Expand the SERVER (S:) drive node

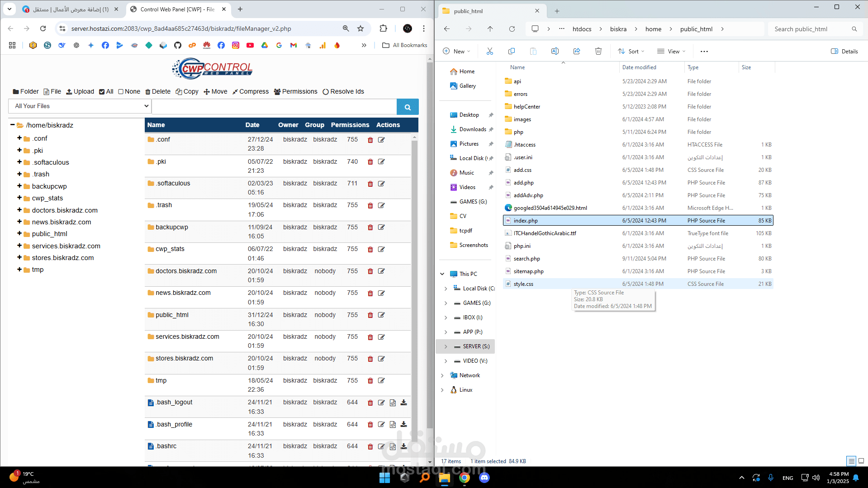point(446,346)
